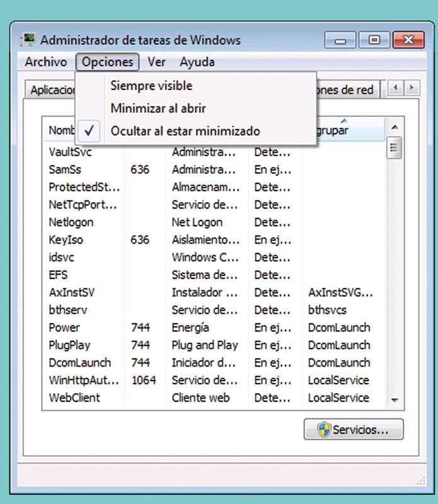This screenshot has height=504, width=438.
Task: Open the Servicios... button
Action: pyautogui.click(x=354, y=430)
